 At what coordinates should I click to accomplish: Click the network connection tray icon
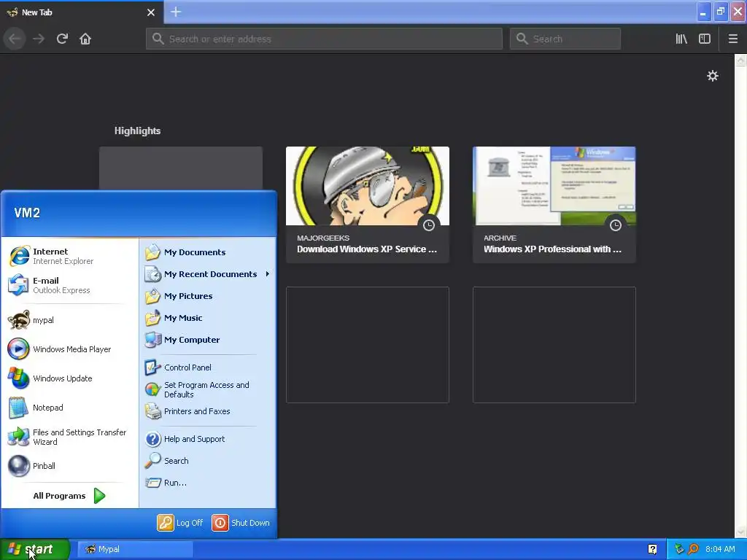point(679,549)
